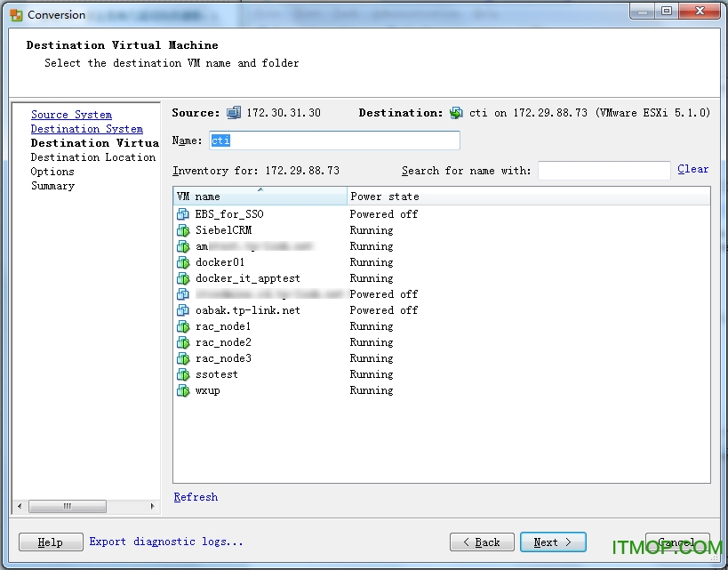Click Running state of wxup
The width and height of the screenshot is (728, 570).
[372, 390]
